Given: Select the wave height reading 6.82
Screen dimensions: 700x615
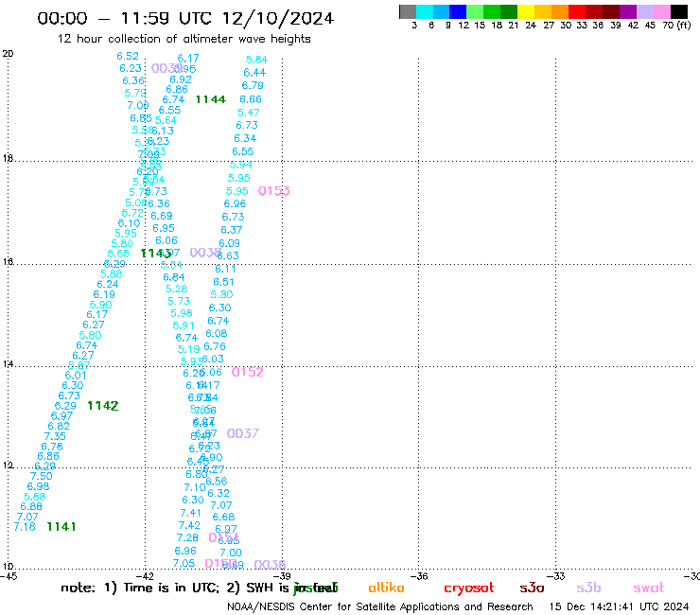Looking at the screenshot, I should pos(59,426).
